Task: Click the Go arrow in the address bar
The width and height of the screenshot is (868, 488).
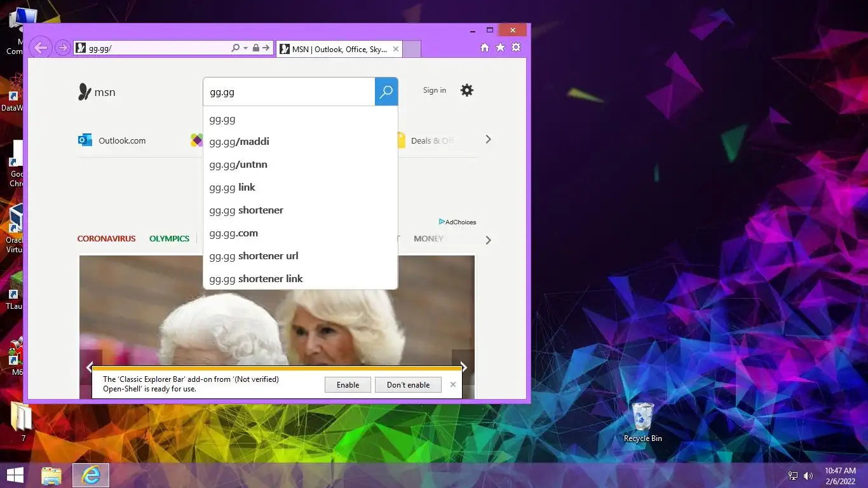Action: [x=266, y=48]
